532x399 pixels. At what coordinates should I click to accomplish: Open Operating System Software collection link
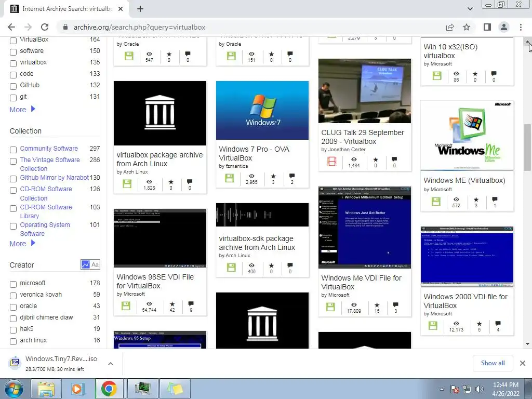45,229
